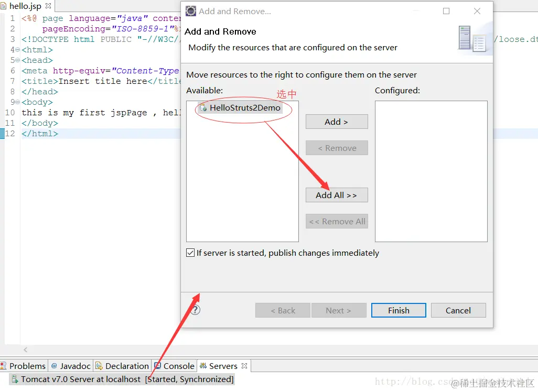Switch to the Problems tab
Viewport: 538px width, 392px height.
pos(23,366)
